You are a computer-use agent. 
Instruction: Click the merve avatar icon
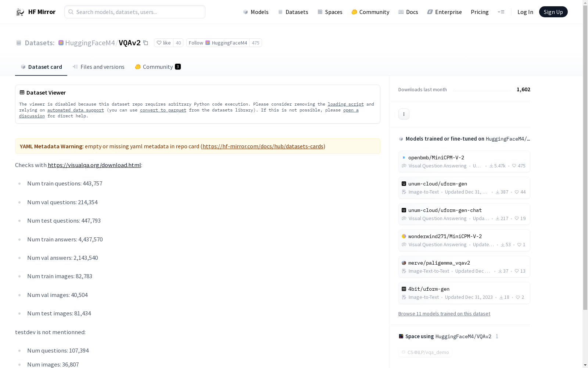click(x=404, y=263)
